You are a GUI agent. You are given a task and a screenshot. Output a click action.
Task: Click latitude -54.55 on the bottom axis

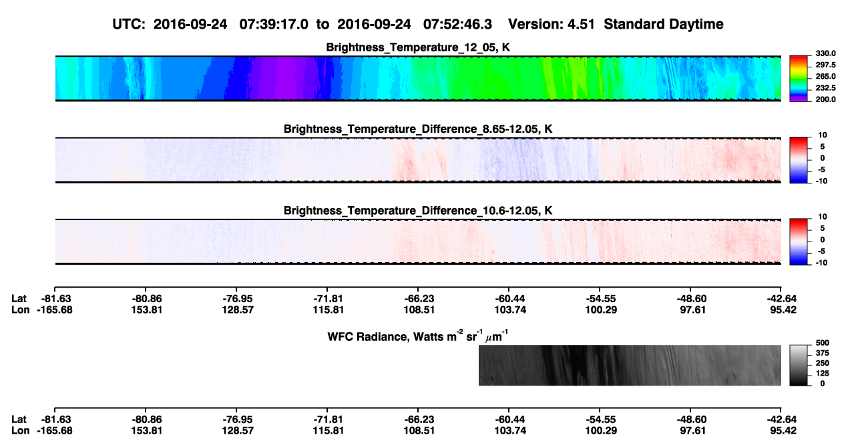600,419
